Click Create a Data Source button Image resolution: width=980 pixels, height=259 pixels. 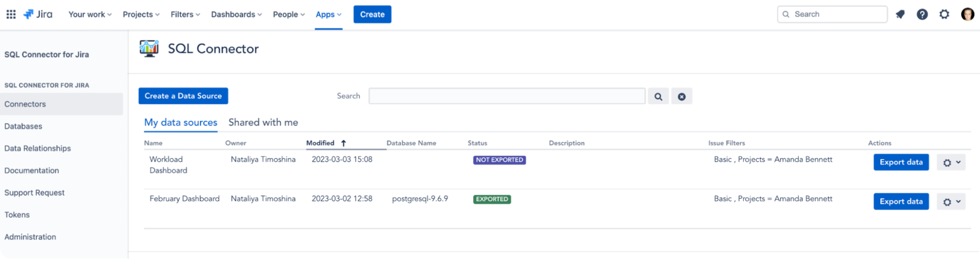[x=183, y=96]
